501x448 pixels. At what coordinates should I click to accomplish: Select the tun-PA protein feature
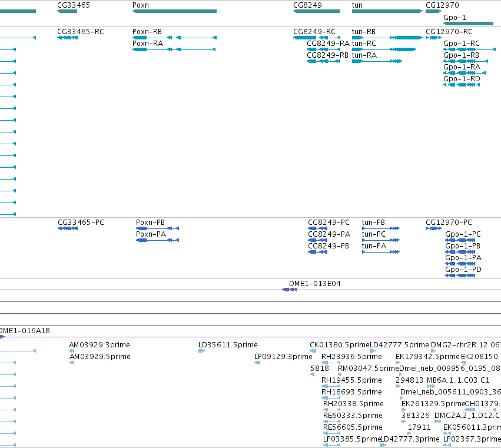(x=380, y=252)
